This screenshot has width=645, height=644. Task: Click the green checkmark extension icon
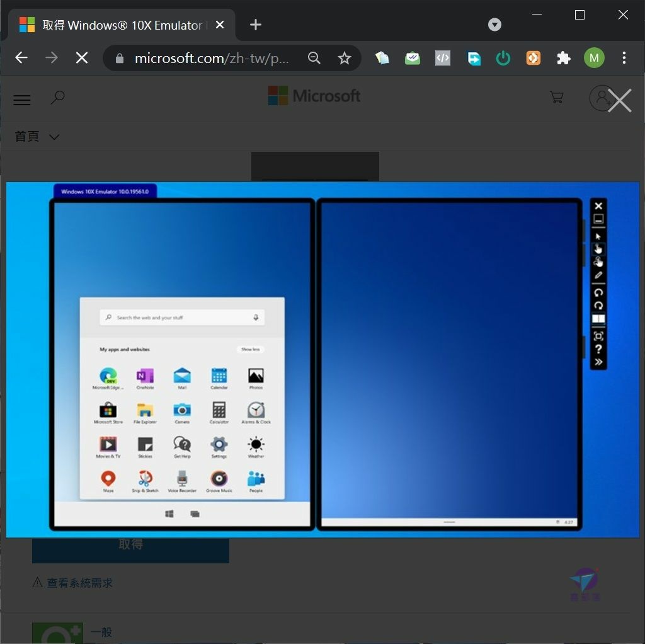click(412, 58)
